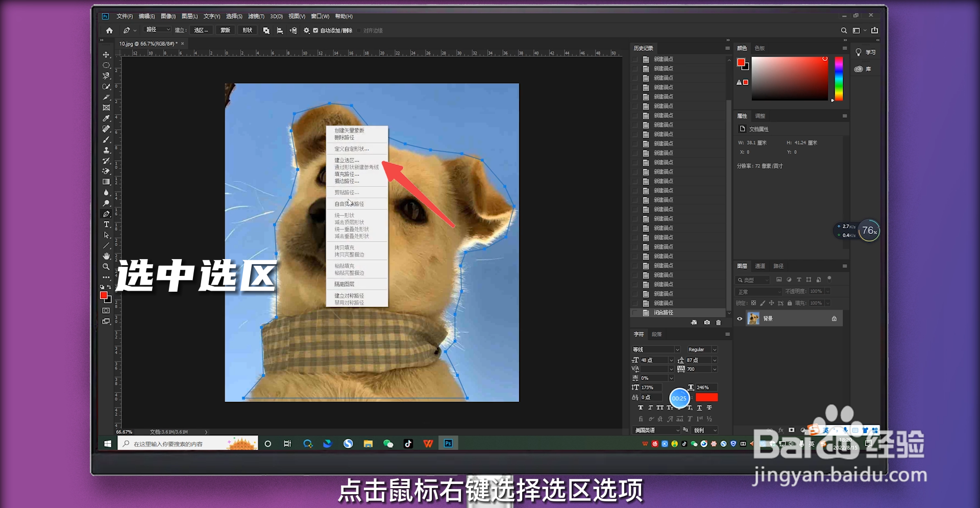Open the 路径 tool mode dropdown
The height and width of the screenshot is (508, 980).
tap(158, 30)
